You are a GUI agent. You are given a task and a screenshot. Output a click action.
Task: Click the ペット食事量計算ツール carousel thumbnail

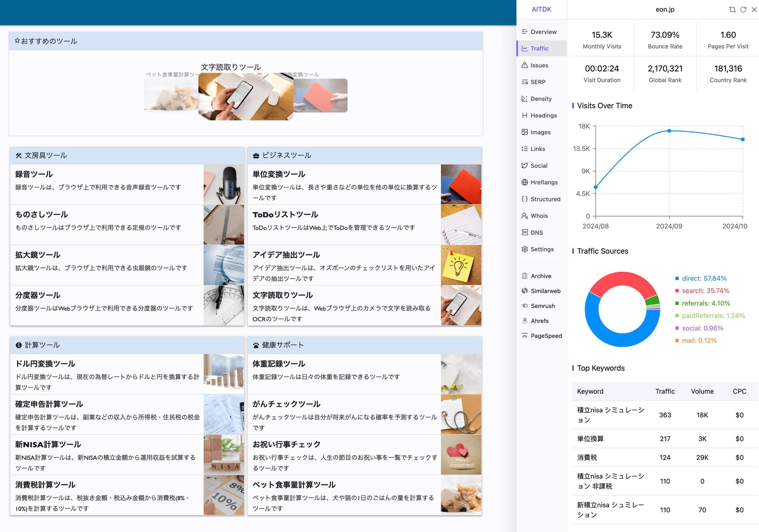171,95
